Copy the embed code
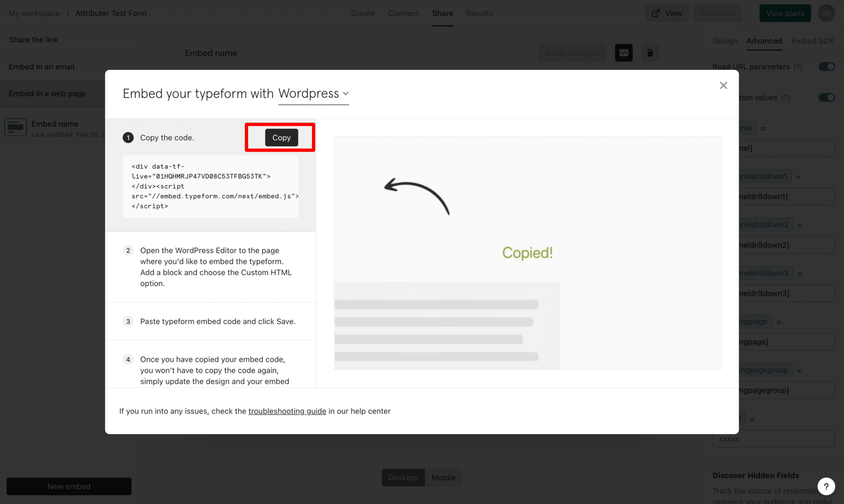The width and height of the screenshot is (844, 504). pos(281,137)
